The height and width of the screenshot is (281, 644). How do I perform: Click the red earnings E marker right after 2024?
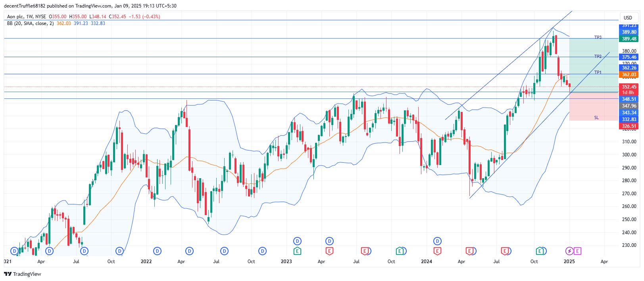(437, 251)
